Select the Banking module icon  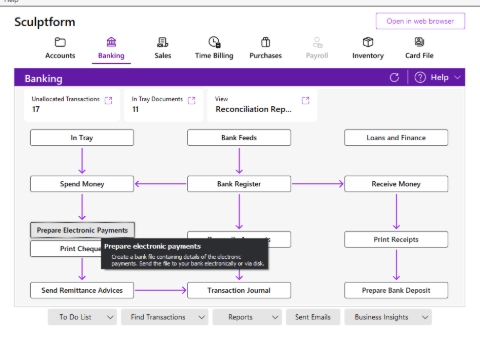pyautogui.click(x=111, y=42)
